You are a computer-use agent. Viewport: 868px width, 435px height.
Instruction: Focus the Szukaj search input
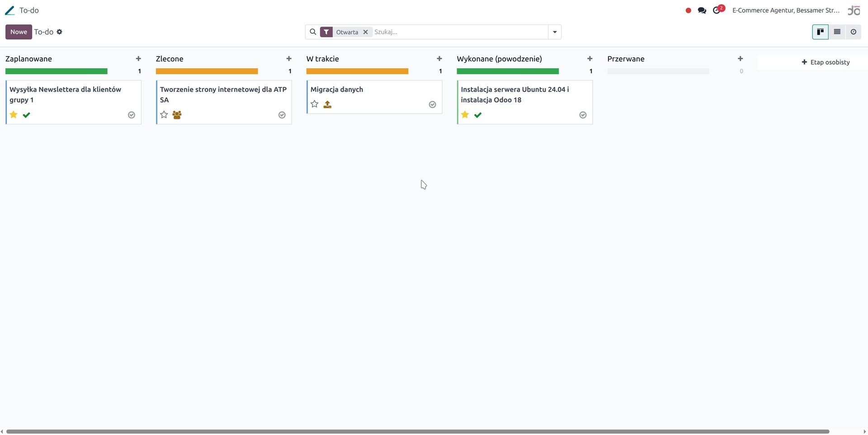pos(460,32)
